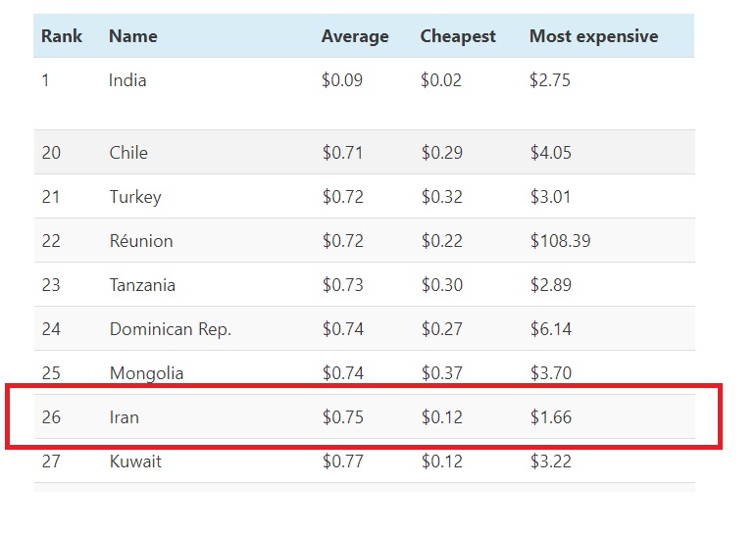This screenshot has width=756, height=534.
Task: Click Réunion's $108.39 most expensive value
Action: (560, 241)
